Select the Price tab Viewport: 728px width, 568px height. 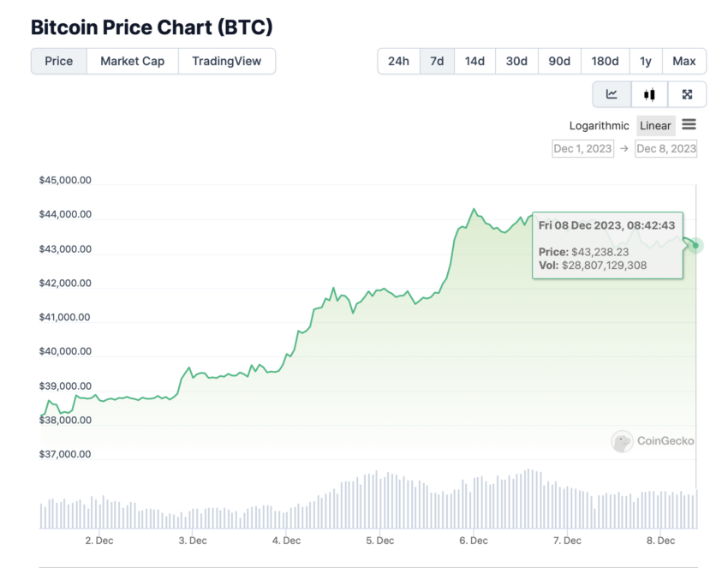click(x=58, y=62)
